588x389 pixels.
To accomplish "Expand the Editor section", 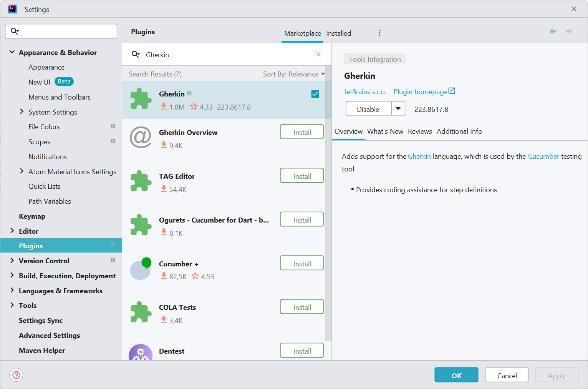I will 12,231.
